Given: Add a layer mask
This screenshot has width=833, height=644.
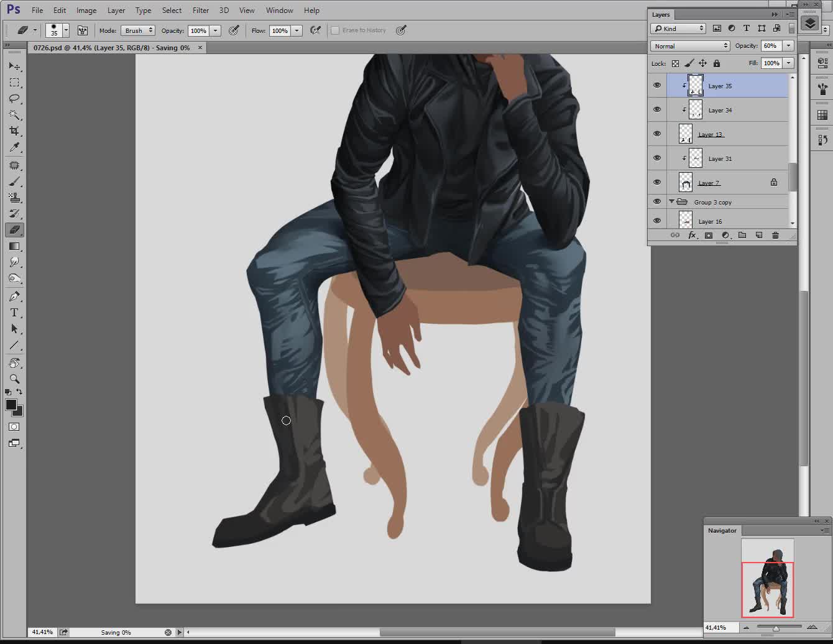Looking at the screenshot, I should (709, 235).
